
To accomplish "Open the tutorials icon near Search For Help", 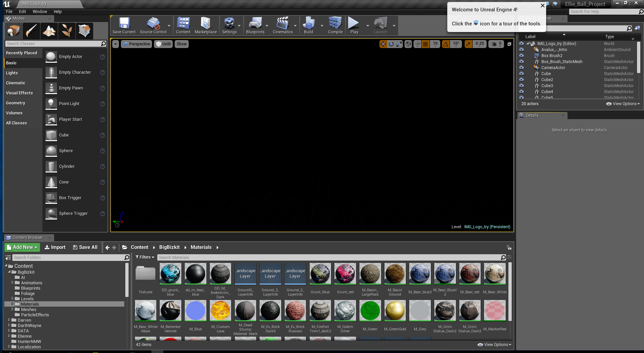I will [x=555, y=4].
